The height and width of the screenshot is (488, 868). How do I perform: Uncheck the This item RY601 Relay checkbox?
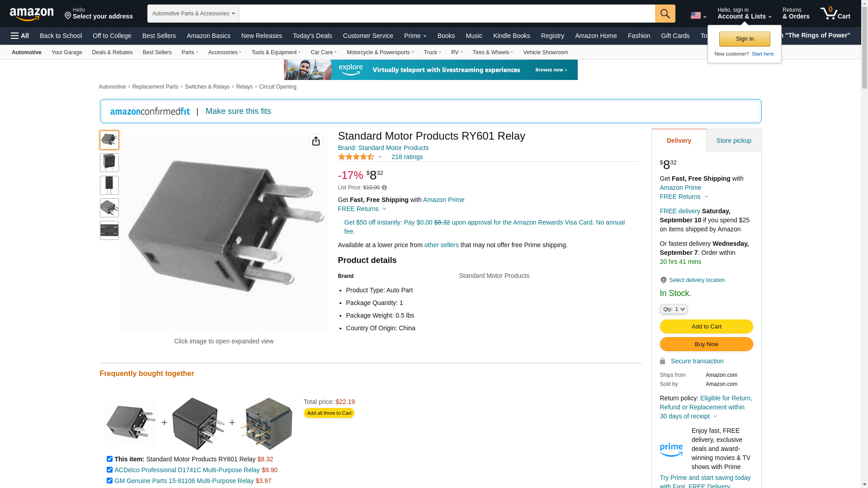coord(109,459)
